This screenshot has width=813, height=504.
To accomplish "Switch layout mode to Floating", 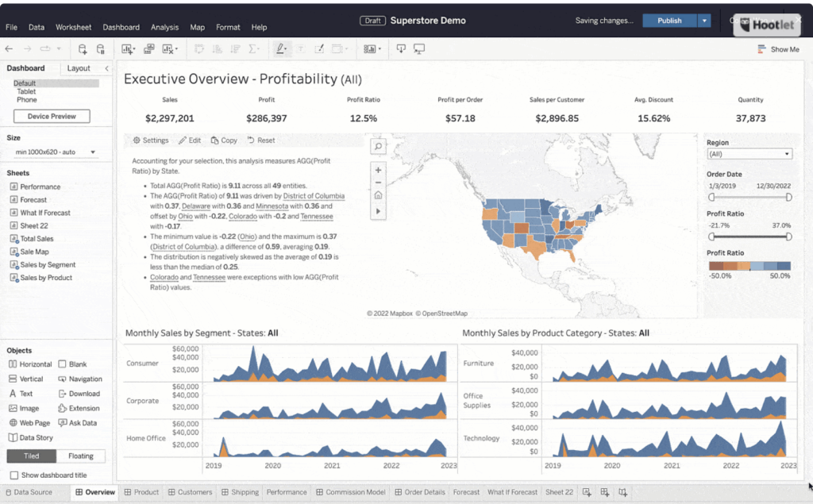I will coord(80,456).
